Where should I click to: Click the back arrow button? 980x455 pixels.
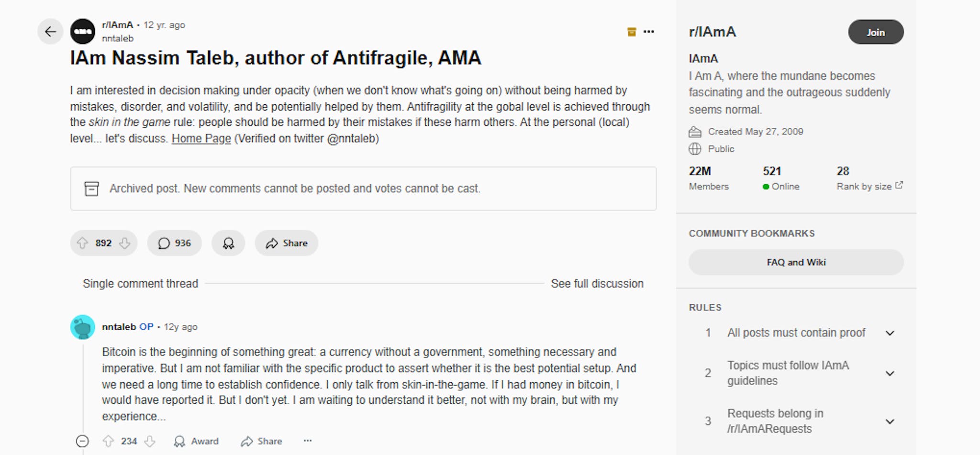point(50,32)
